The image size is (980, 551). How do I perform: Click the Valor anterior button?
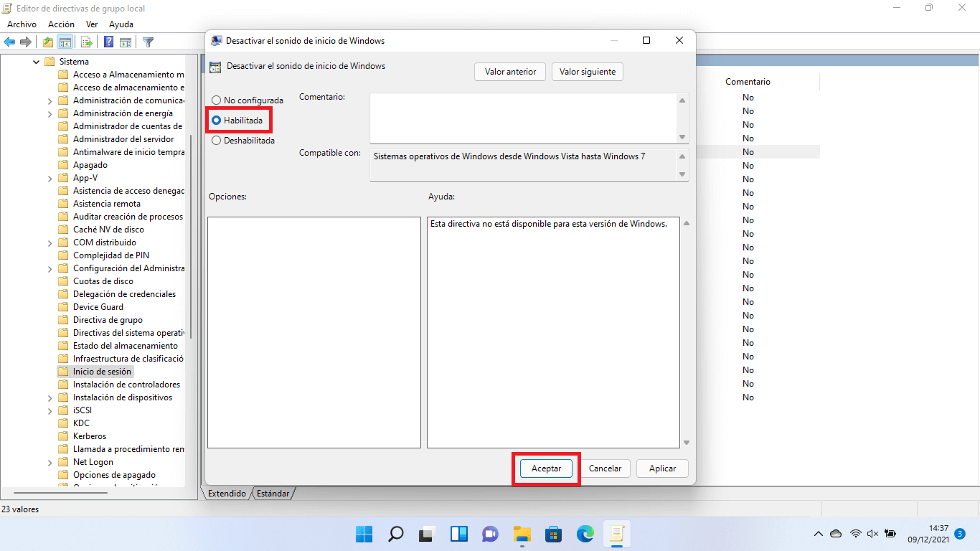(510, 72)
